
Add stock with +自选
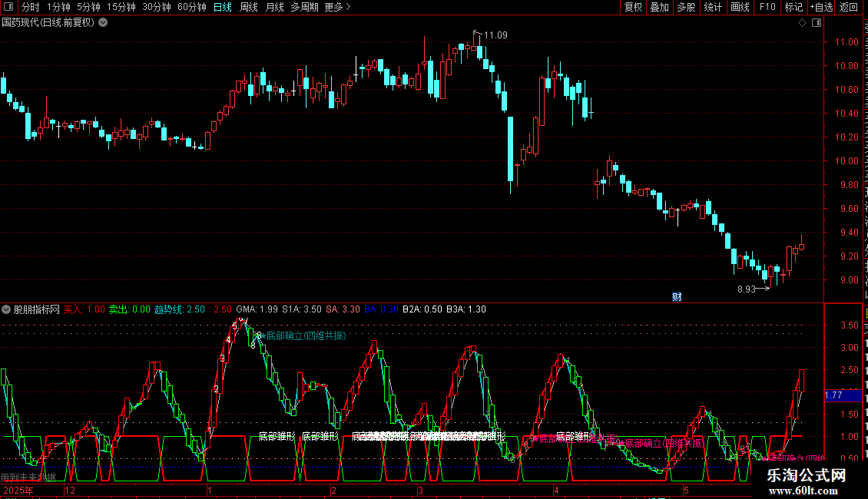(x=821, y=7)
